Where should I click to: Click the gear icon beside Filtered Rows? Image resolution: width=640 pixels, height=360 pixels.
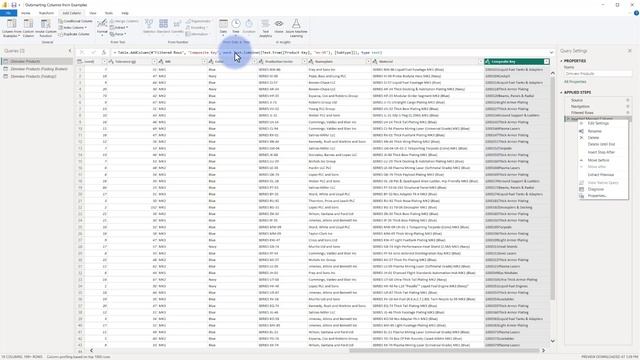(628, 112)
